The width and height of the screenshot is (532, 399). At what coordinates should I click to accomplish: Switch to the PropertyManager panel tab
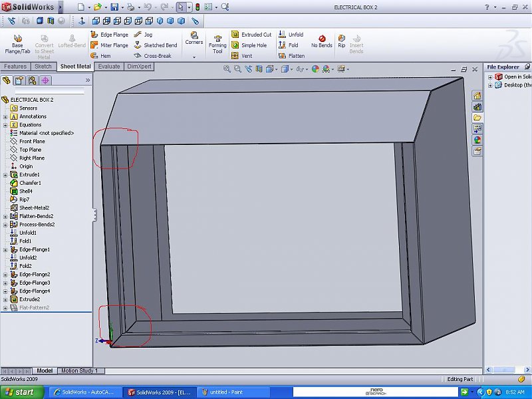click(19, 80)
